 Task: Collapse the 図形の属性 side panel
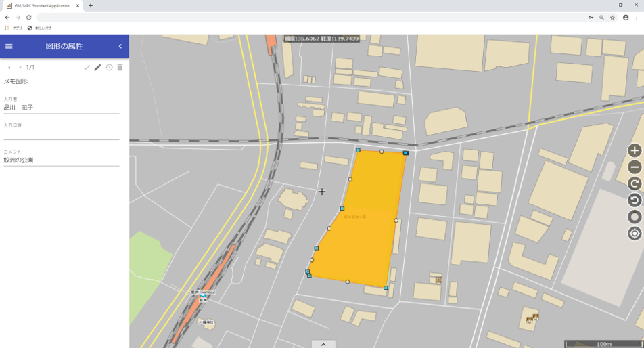click(120, 46)
